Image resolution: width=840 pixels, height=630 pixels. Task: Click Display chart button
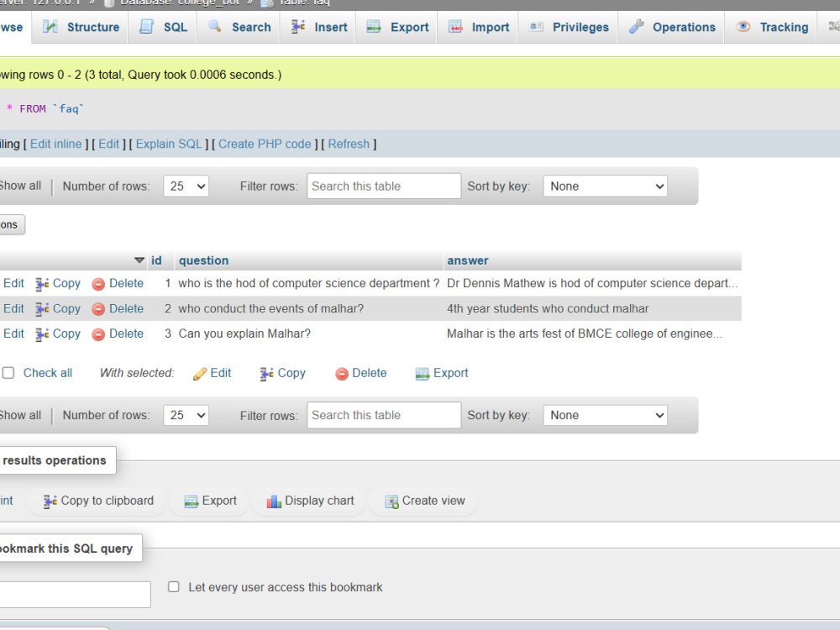[x=310, y=501]
